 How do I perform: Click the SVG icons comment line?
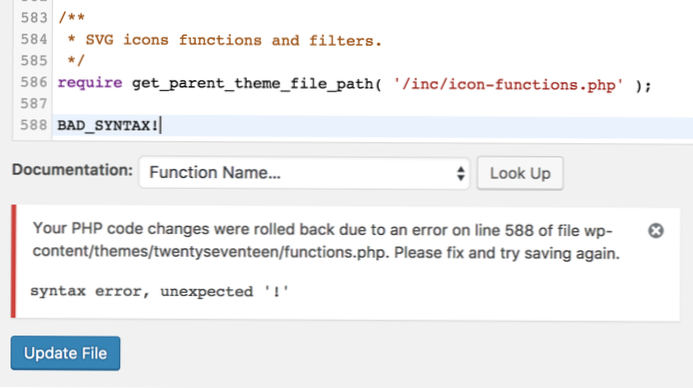(x=225, y=40)
